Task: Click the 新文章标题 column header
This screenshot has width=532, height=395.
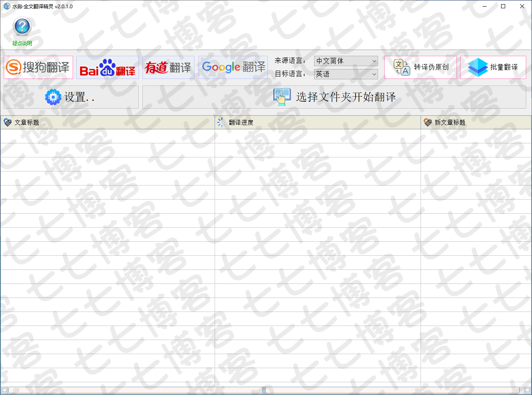Action: click(476, 122)
